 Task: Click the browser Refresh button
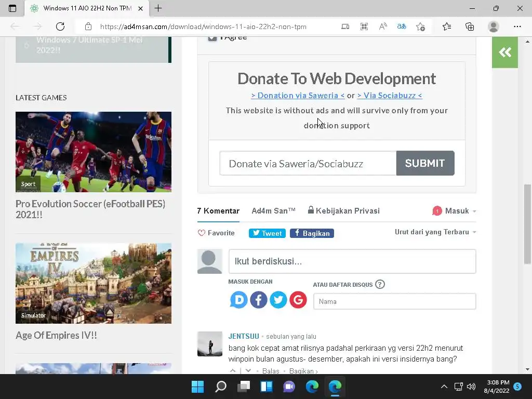tap(60, 26)
